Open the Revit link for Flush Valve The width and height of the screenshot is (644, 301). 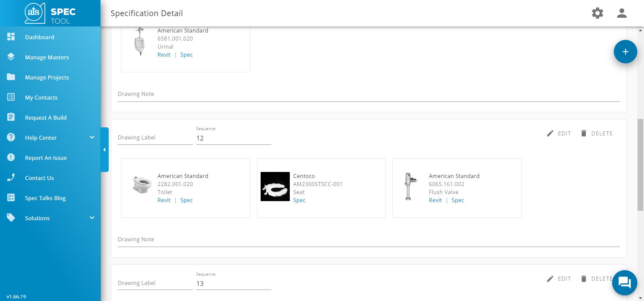coord(435,200)
